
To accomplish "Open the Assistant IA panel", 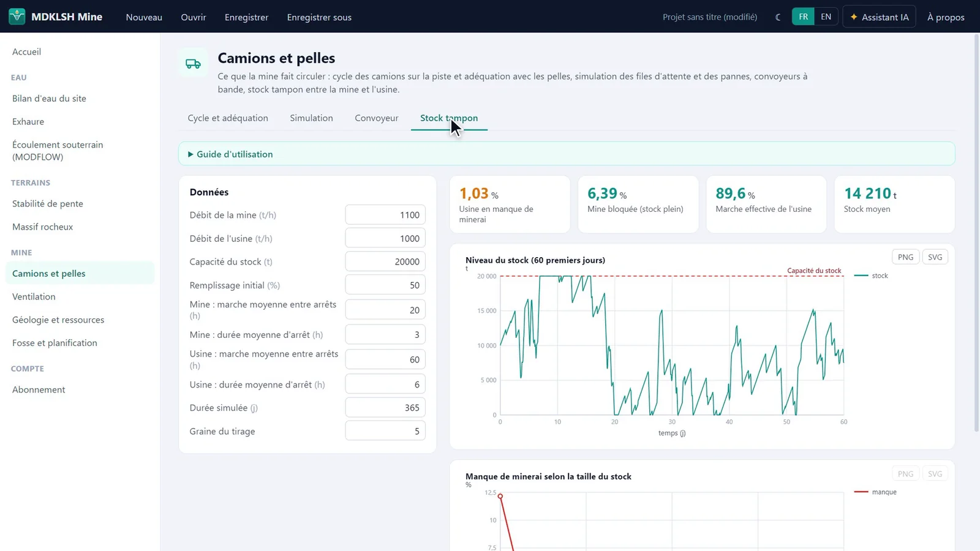I will tap(879, 17).
